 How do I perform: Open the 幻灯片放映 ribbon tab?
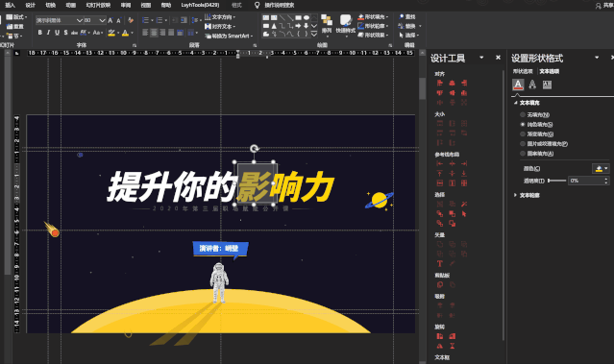point(98,5)
